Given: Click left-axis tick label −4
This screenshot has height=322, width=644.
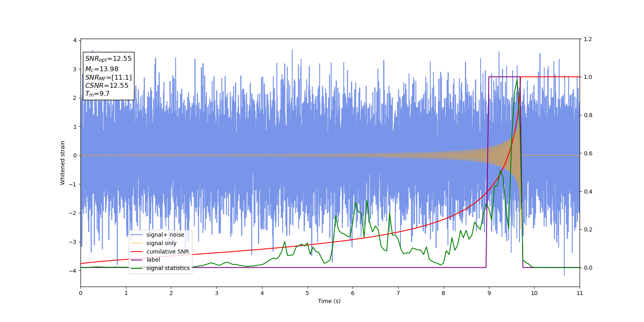Looking at the screenshot, I should coord(72,270).
